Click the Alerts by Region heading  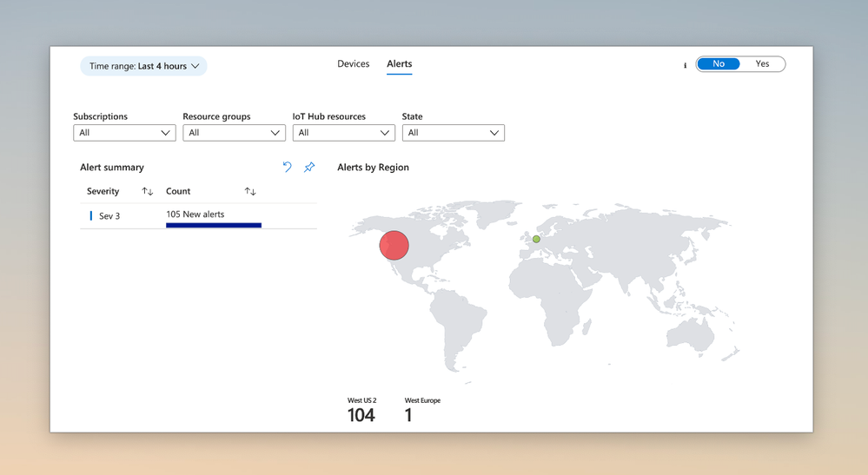point(373,168)
